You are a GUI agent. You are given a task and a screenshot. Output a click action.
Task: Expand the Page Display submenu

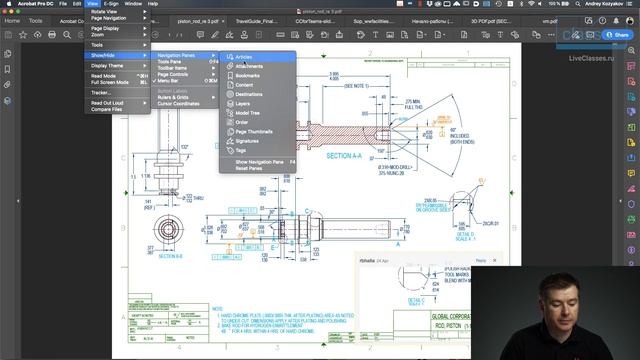tap(117, 29)
